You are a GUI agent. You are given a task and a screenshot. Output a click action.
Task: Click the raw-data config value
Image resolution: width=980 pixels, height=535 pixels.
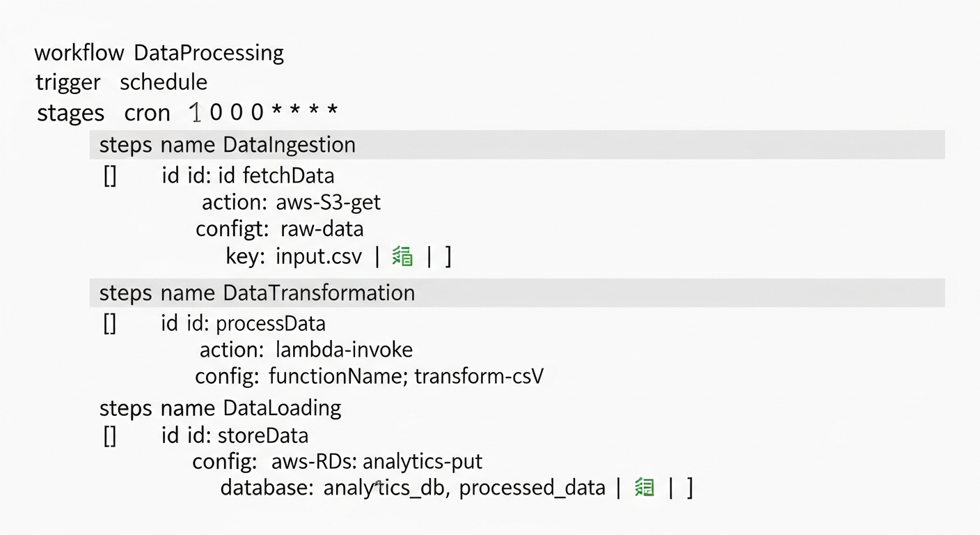(x=322, y=229)
